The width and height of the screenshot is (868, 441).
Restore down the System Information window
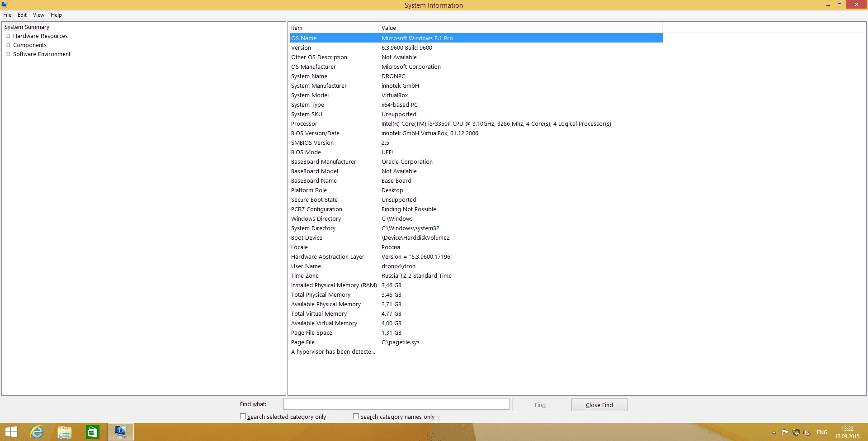pyautogui.click(x=840, y=5)
